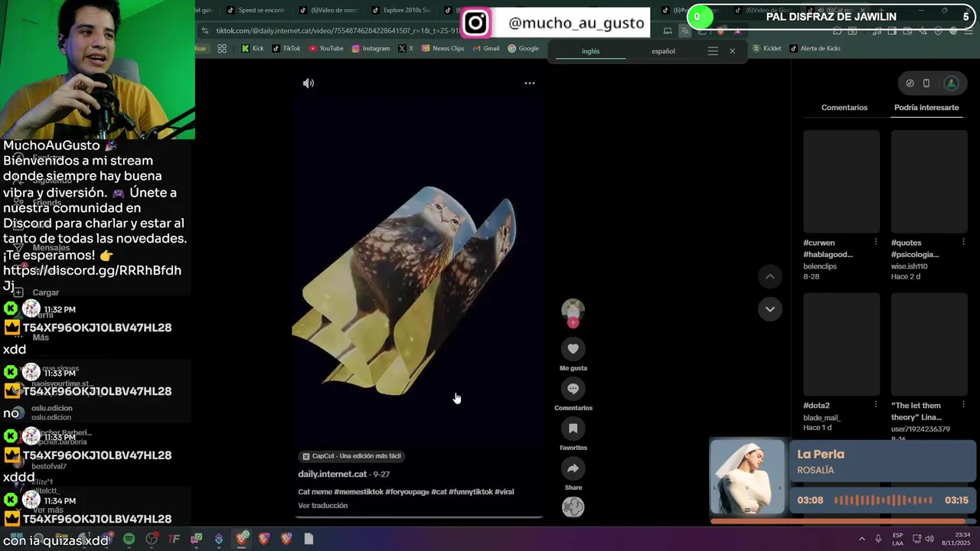
Task: Open OBS Studio from the taskbar
Action: pos(152,539)
